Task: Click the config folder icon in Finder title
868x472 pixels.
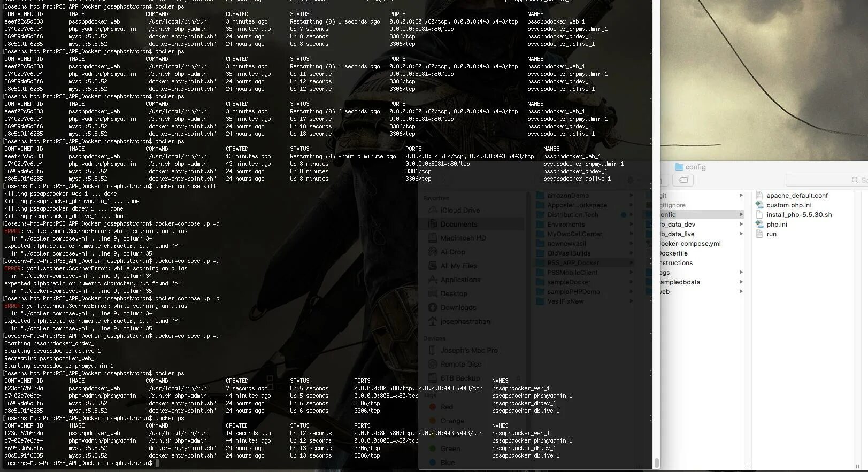Action: coord(679,167)
